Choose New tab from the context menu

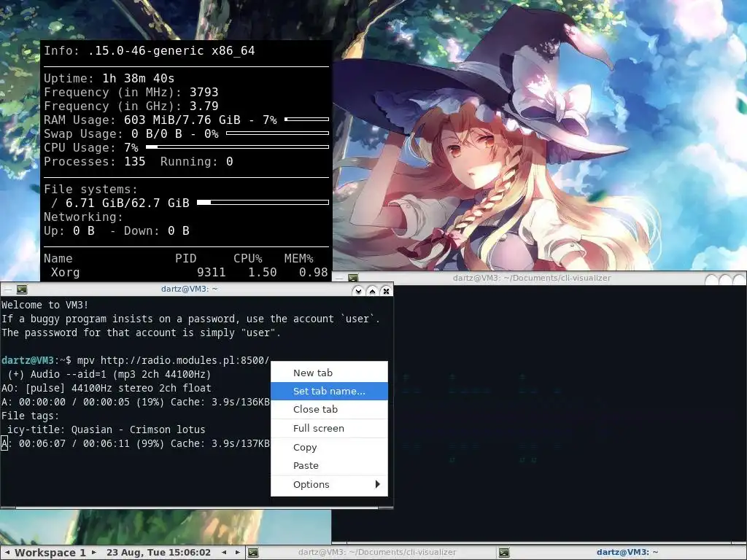[329, 373]
